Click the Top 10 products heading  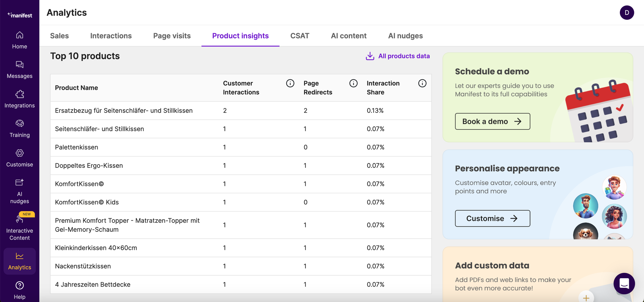pos(85,56)
